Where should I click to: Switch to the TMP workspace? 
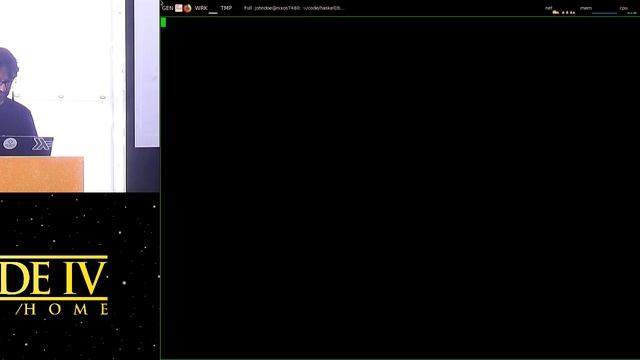[226, 8]
